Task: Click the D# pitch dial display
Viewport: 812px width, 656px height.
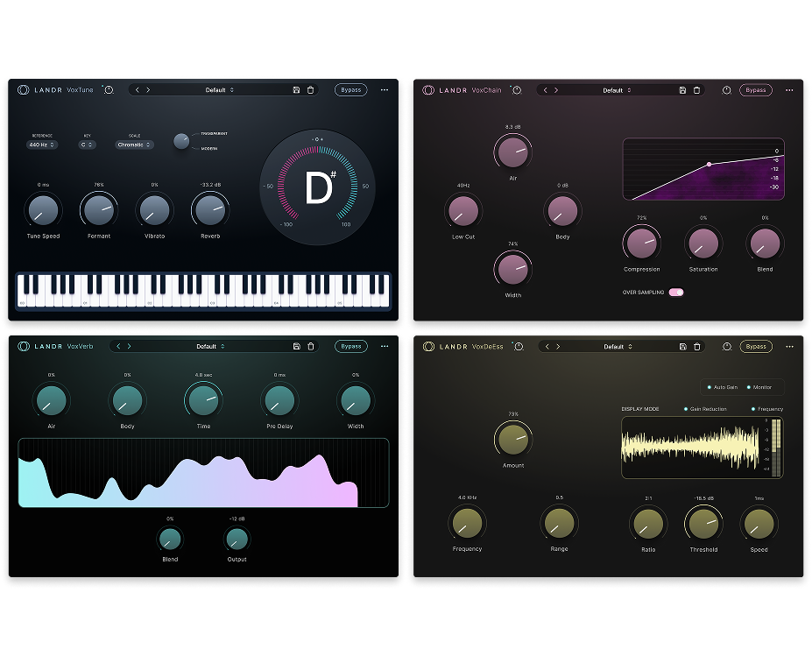Action: [x=317, y=187]
